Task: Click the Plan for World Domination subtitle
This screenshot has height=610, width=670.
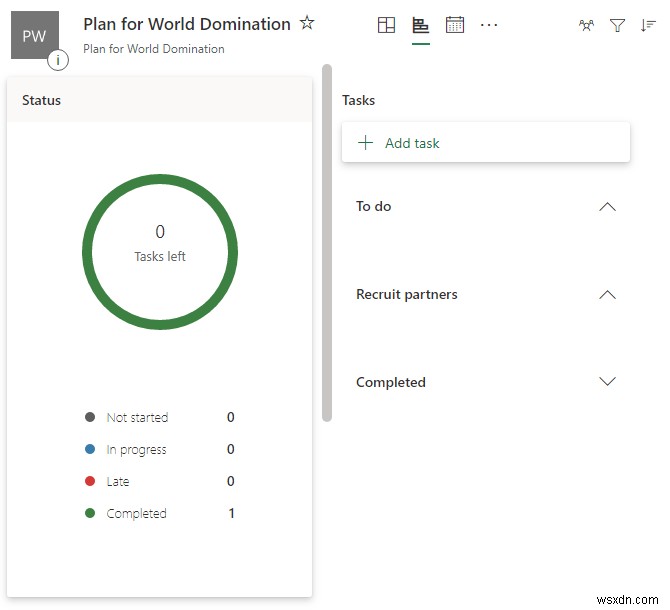Action: (x=154, y=49)
